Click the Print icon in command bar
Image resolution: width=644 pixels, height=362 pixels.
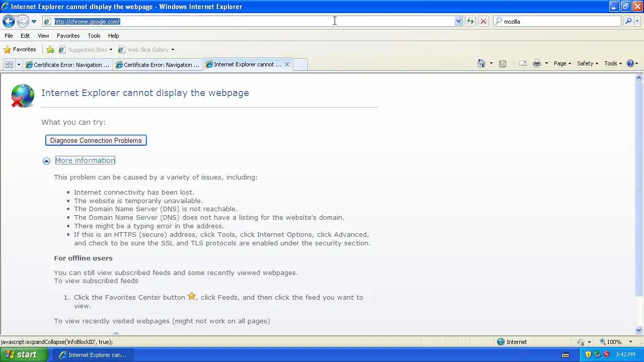pyautogui.click(x=537, y=63)
